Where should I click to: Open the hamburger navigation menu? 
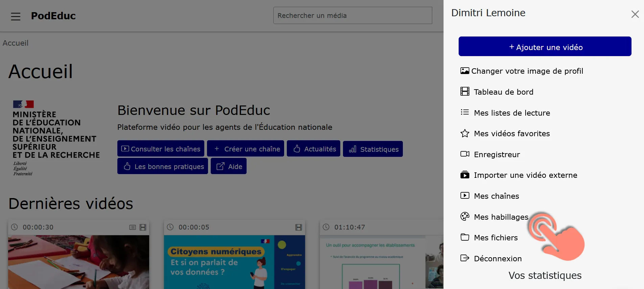click(x=16, y=16)
